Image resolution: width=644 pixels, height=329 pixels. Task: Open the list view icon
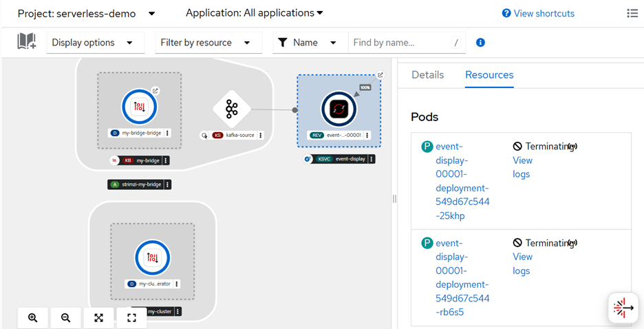pos(632,13)
